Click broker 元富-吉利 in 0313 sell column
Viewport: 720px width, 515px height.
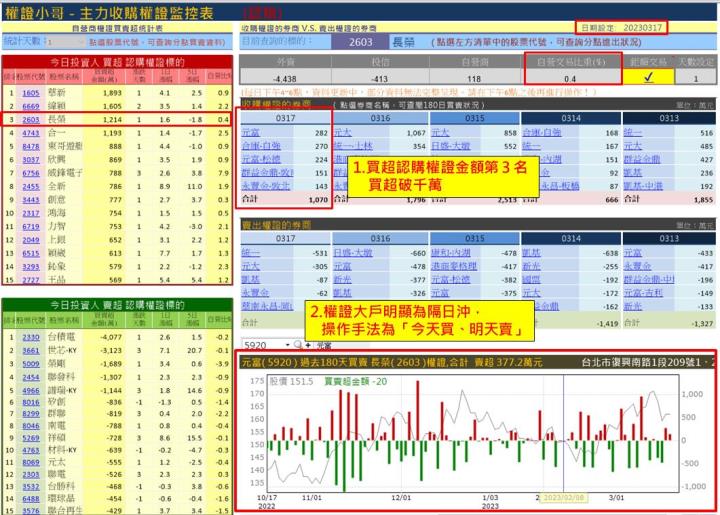point(643,293)
